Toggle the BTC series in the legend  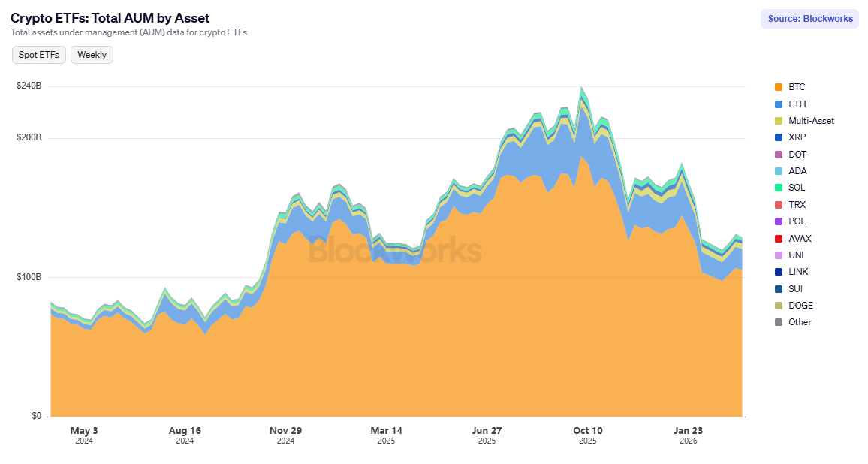tap(794, 87)
